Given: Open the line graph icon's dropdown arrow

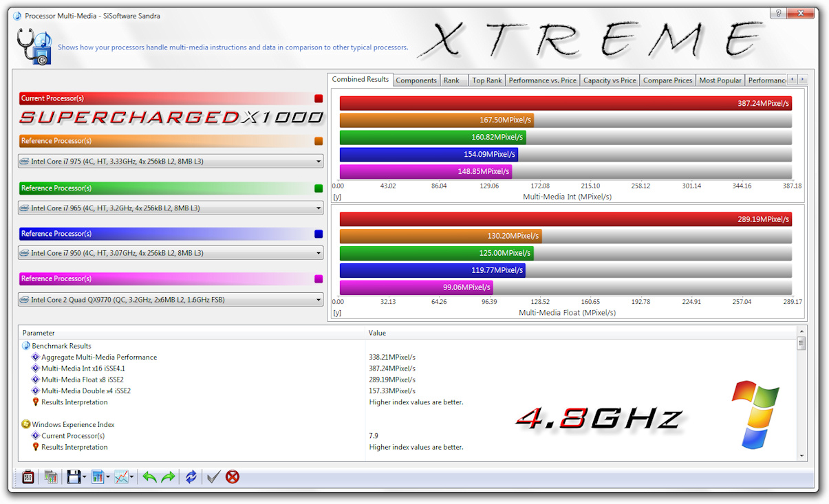Looking at the screenshot, I should tap(131, 476).
